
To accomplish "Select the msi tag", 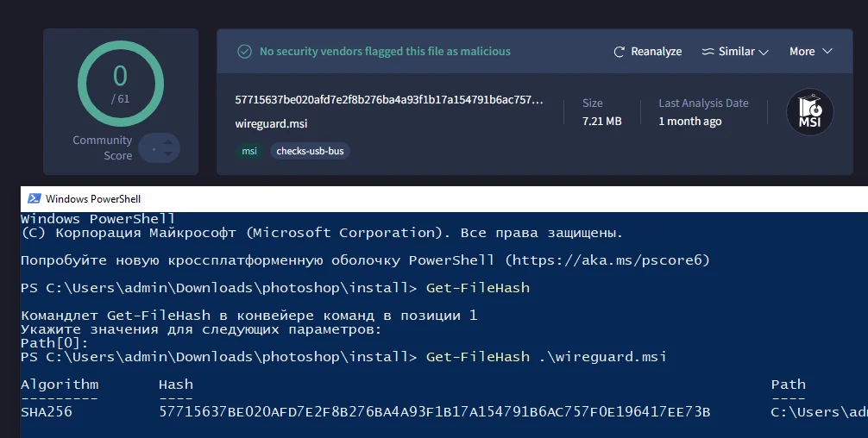I will [248, 151].
